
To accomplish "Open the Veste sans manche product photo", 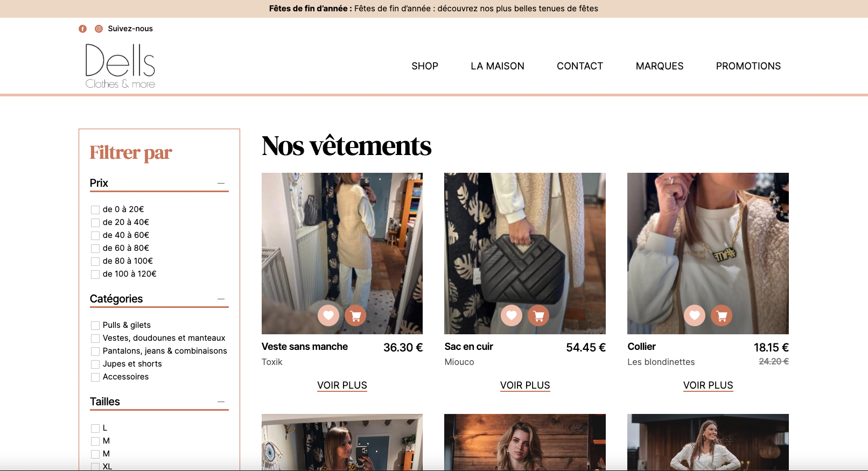I will (342, 253).
